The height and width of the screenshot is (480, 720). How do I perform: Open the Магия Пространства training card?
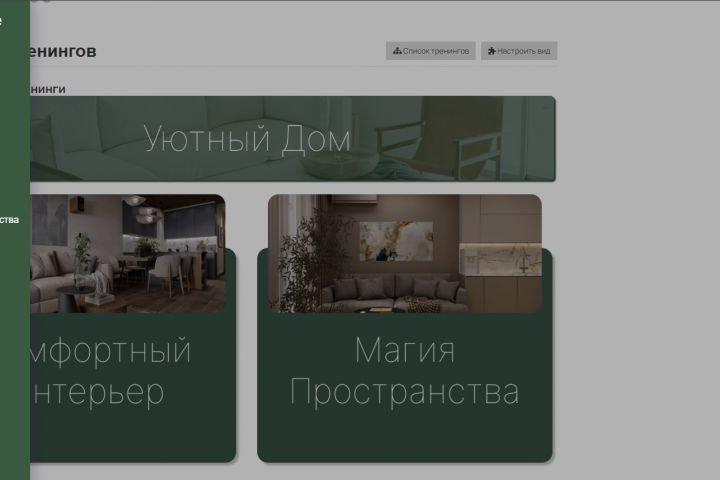coord(405,328)
